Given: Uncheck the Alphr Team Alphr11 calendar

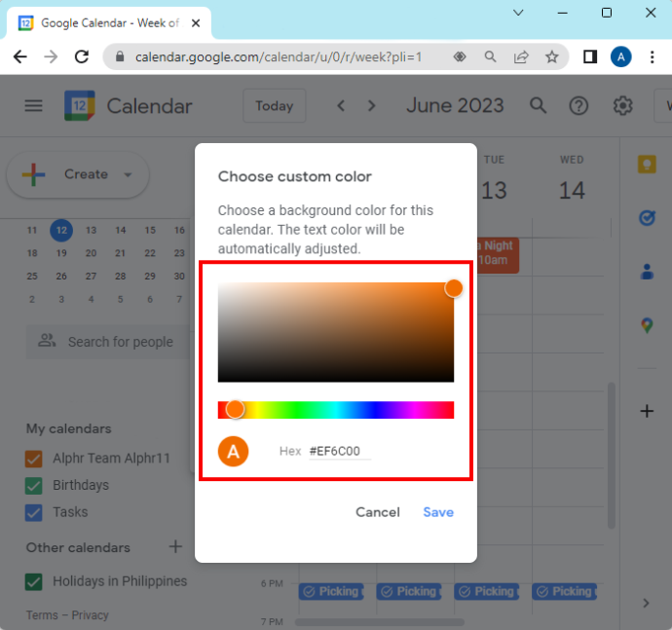Looking at the screenshot, I should [34, 459].
